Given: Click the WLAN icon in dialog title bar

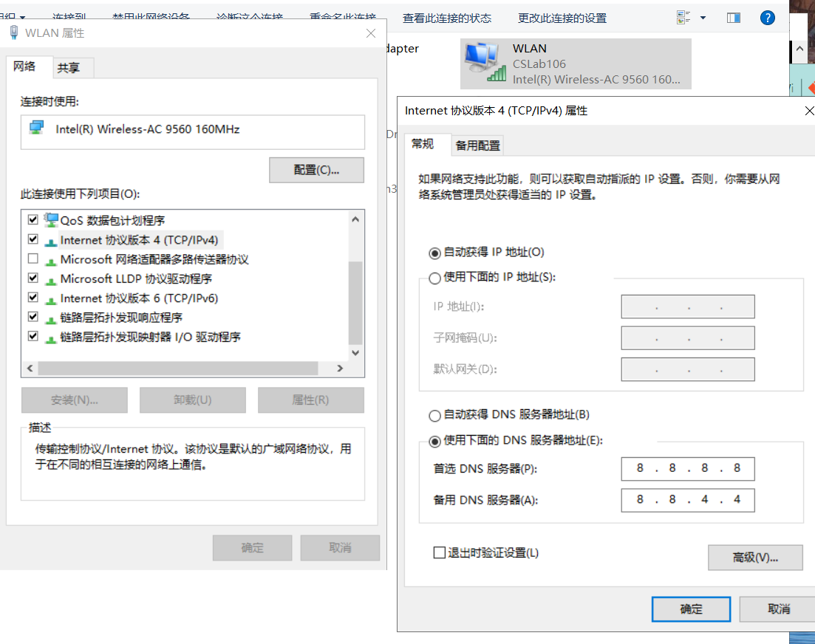Looking at the screenshot, I should click(13, 32).
